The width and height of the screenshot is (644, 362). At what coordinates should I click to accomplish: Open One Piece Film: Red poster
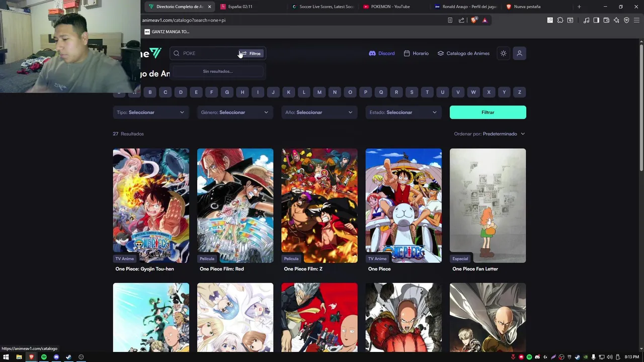[235, 206]
